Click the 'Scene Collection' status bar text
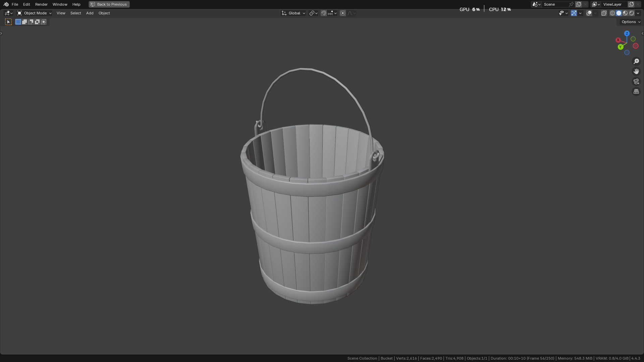Screen dimensions: 644x362 362,358
